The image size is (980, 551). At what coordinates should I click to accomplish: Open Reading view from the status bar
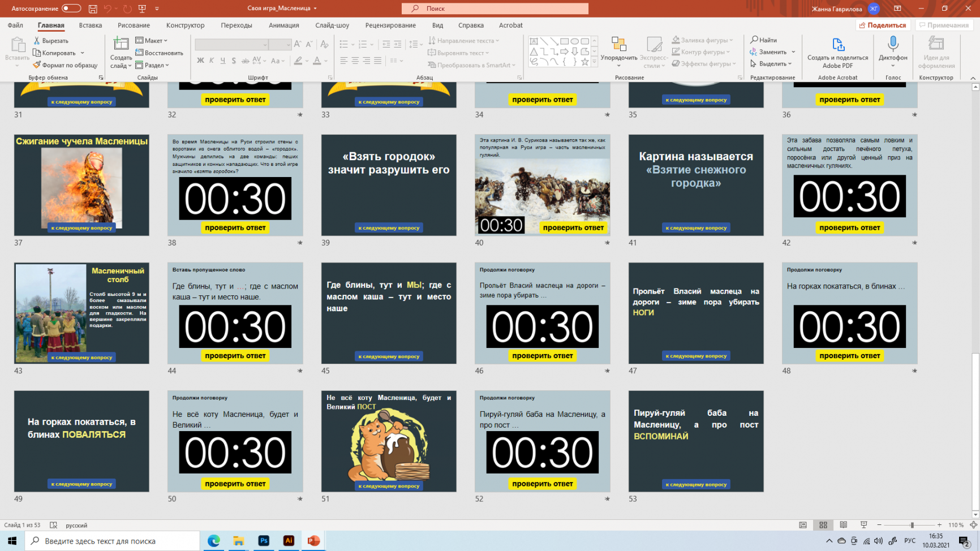point(843,525)
